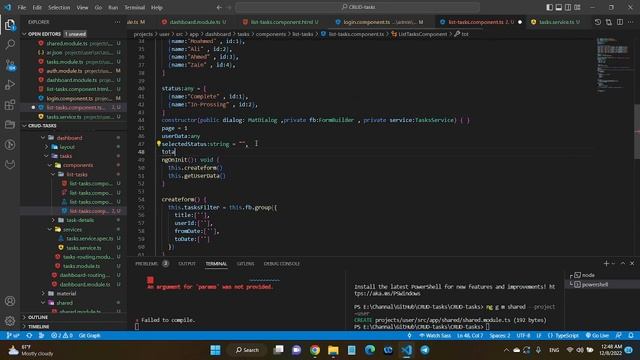Open the Windows Start menu
640x360 pixels.
(x=215, y=350)
